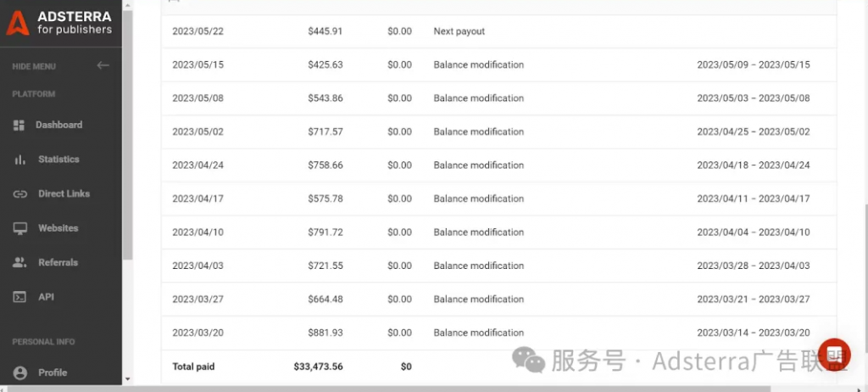Select the 2023/04/03 date cell
This screenshot has height=392, width=868.
(198, 266)
